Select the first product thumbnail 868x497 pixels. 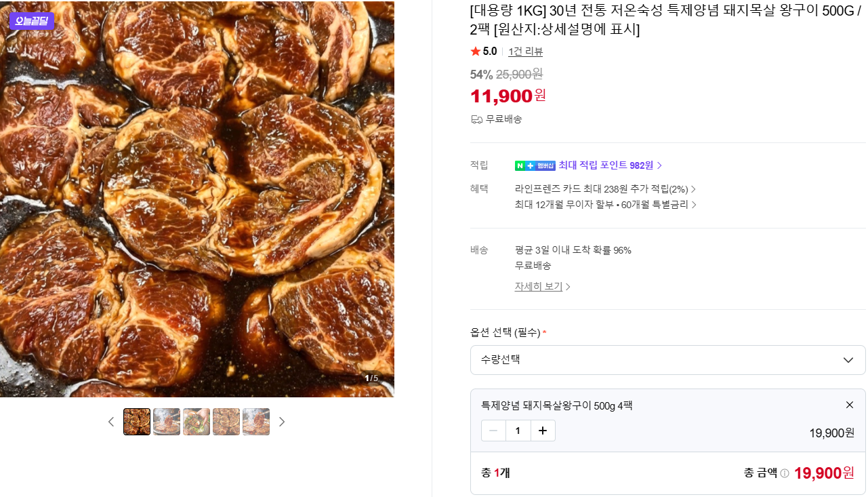point(137,422)
